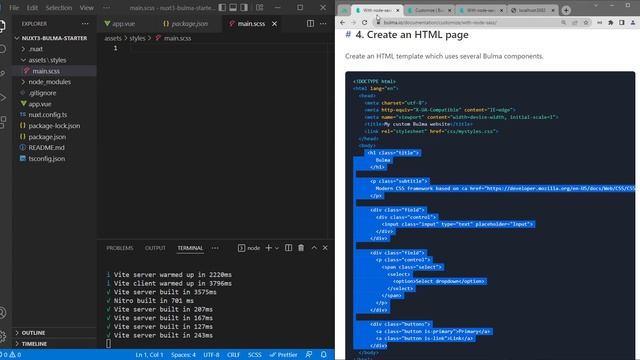Maximize panel size with chevron up
Screen dimensions: 640x360
(x=314, y=248)
